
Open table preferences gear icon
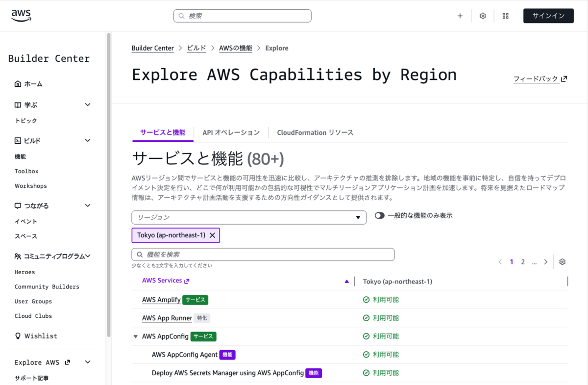[563, 262]
